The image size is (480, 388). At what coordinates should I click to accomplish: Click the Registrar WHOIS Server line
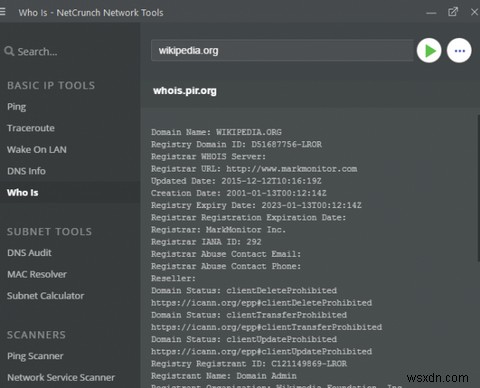[x=208, y=156]
